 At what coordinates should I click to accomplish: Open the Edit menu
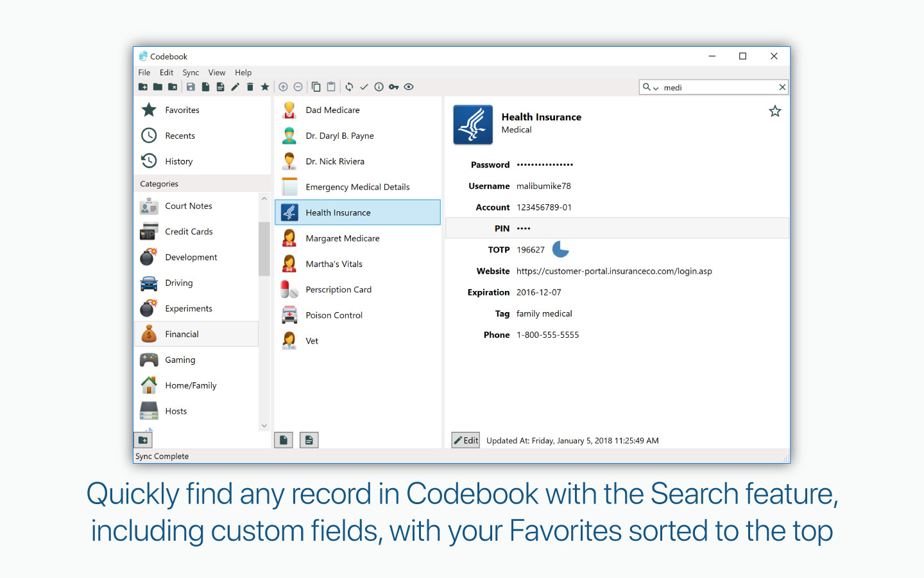click(x=167, y=73)
